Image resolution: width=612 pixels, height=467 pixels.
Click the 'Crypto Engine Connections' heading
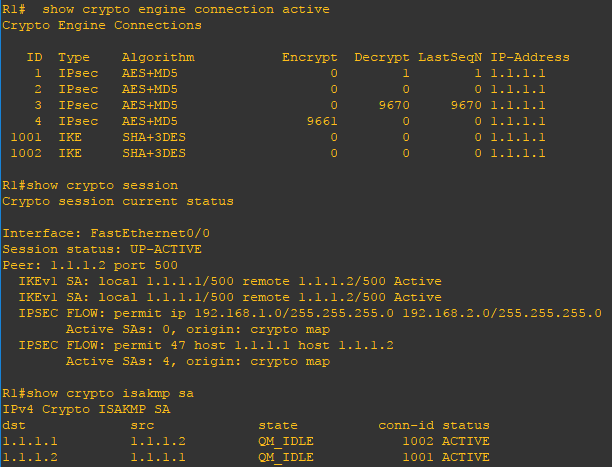click(102, 25)
